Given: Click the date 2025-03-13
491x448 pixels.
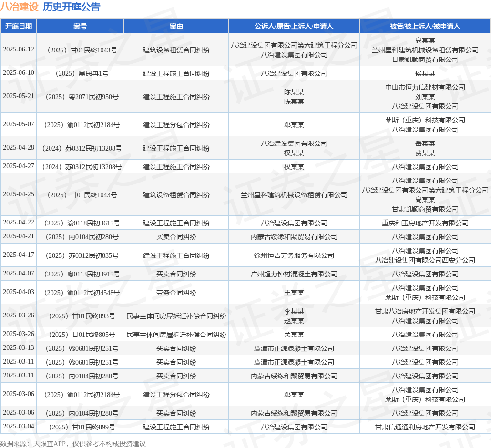Looking at the screenshot, I should point(19,348).
